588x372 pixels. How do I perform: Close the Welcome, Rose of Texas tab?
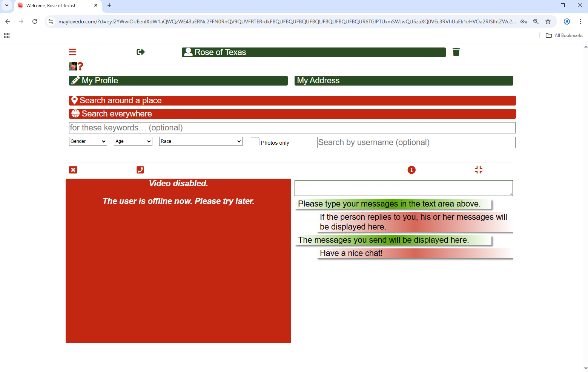point(96,5)
